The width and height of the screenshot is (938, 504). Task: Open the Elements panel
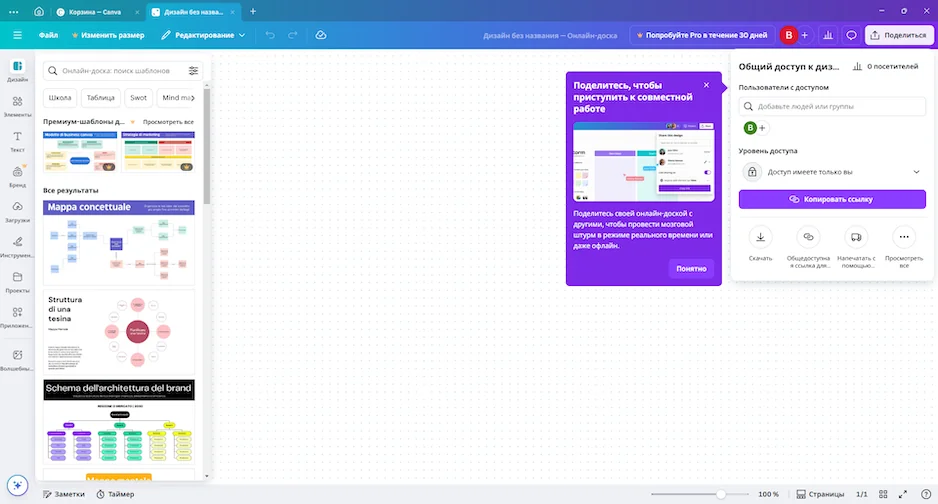click(x=17, y=106)
